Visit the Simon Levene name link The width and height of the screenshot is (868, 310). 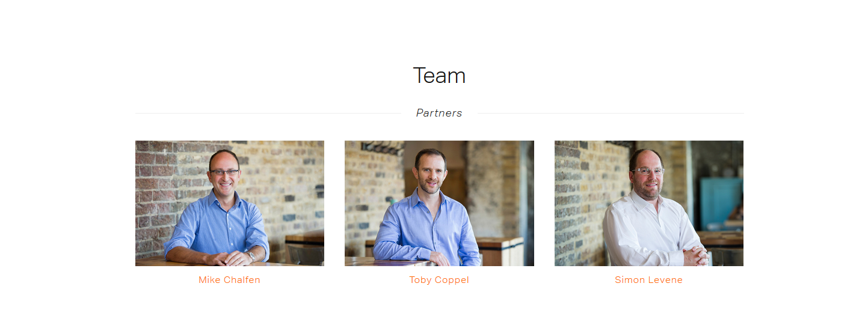(649, 280)
